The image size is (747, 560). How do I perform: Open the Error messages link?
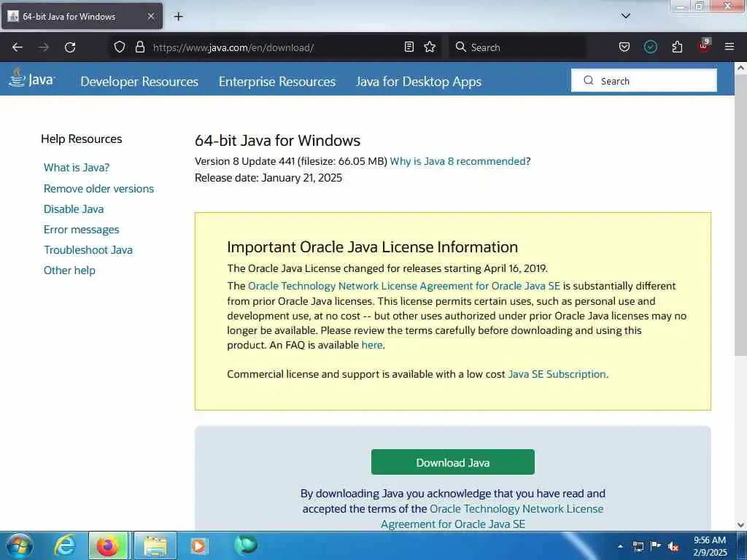(81, 230)
